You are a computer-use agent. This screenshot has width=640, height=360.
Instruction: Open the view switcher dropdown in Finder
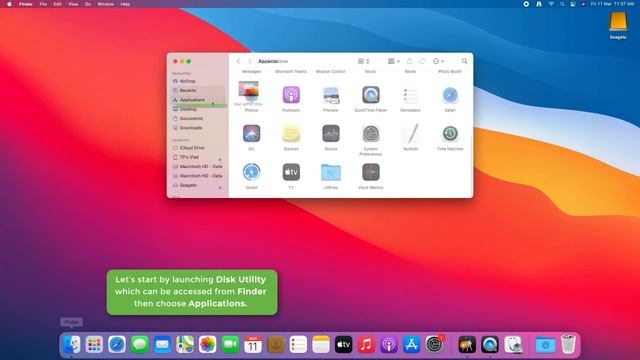pos(363,61)
